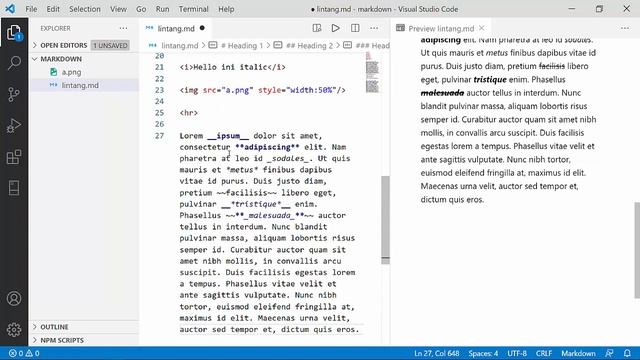Collapse the MARKDOWN folder section

(60, 59)
